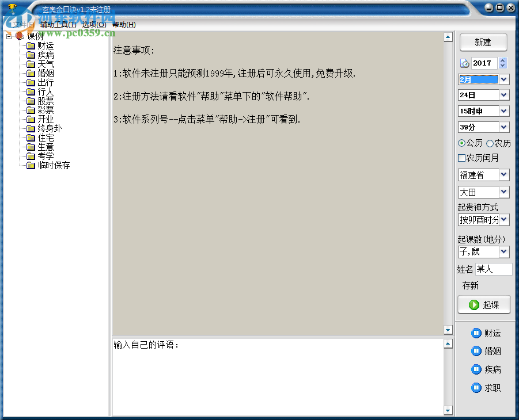Screen dimensions: 519x420
Task: Click the 财运 quick analysis icon
Action: coord(476,333)
